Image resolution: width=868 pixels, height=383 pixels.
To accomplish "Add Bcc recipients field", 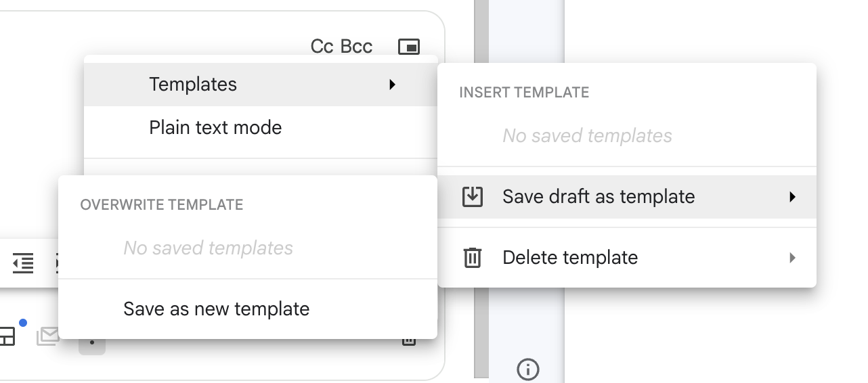I will point(356,47).
